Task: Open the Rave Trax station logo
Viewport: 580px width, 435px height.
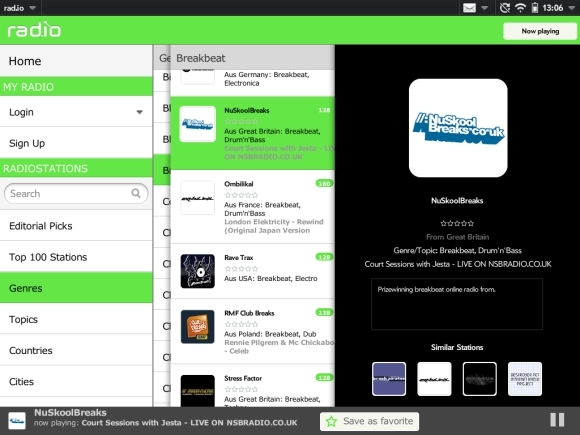Action: click(x=198, y=271)
